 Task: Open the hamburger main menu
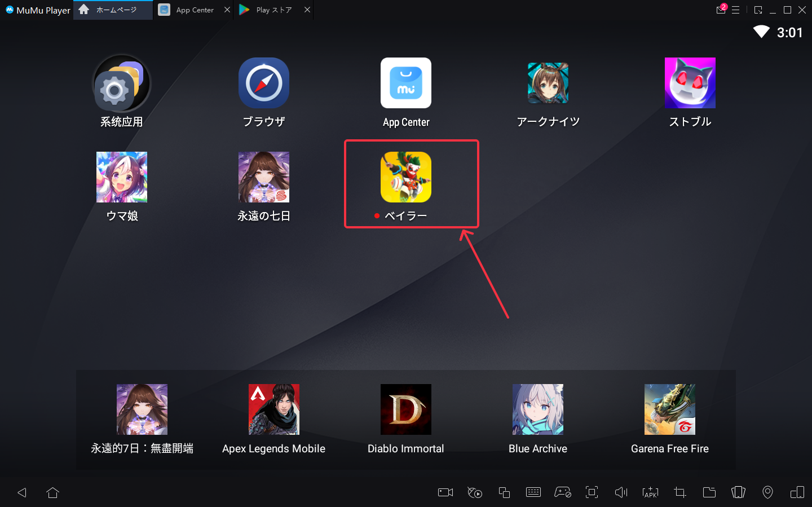pyautogui.click(x=735, y=10)
